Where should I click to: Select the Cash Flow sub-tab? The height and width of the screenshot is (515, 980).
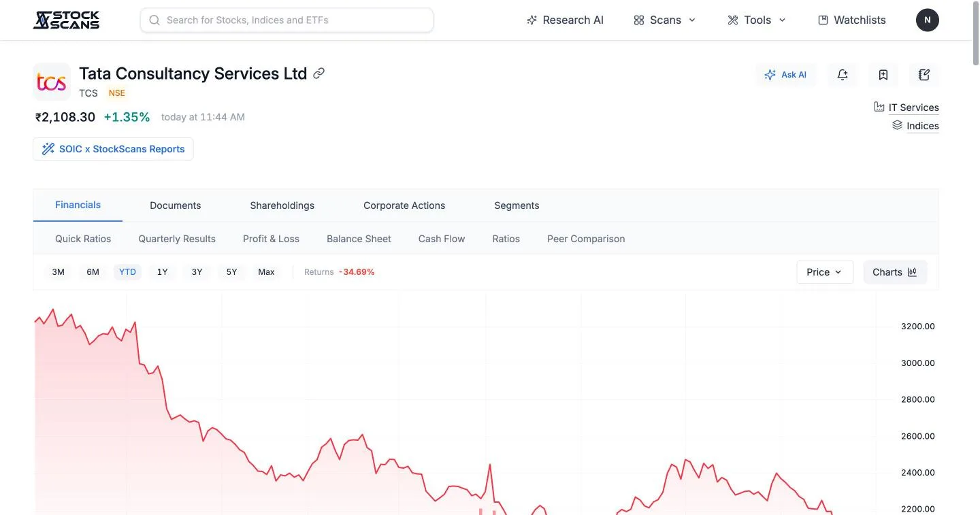click(x=442, y=239)
